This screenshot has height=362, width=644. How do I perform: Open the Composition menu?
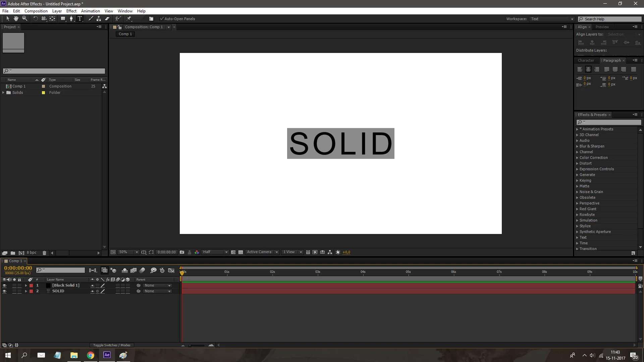[36, 11]
